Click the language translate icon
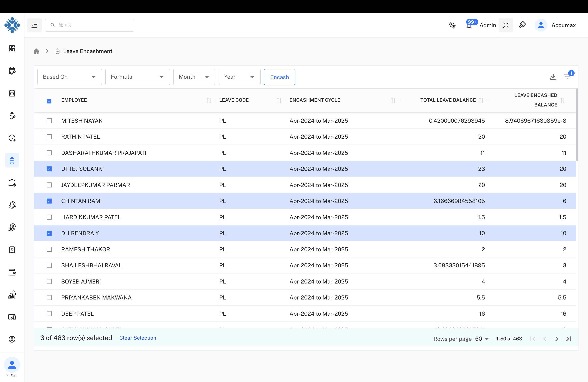588x382 pixels. point(452,25)
